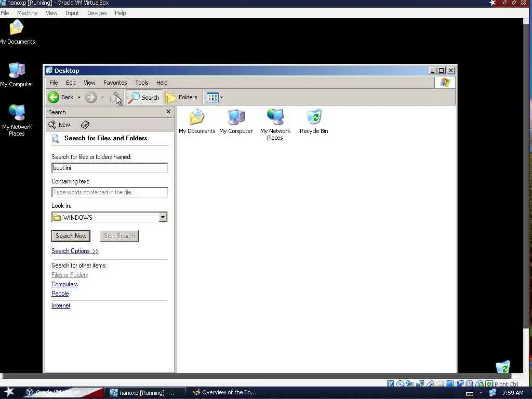Open VirtualBox Machine menu
This screenshot has width=532, height=399.
(x=27, y=13)
